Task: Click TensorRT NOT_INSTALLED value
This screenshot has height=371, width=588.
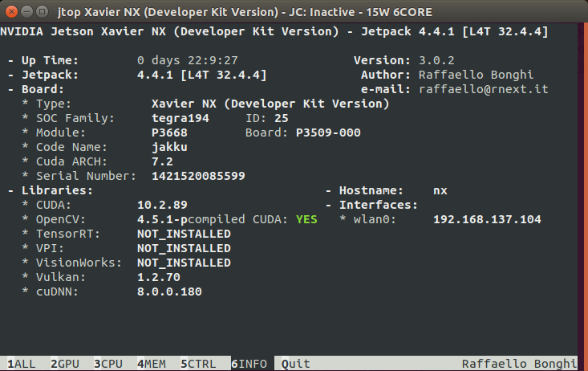Action: (x=185, y=234)
